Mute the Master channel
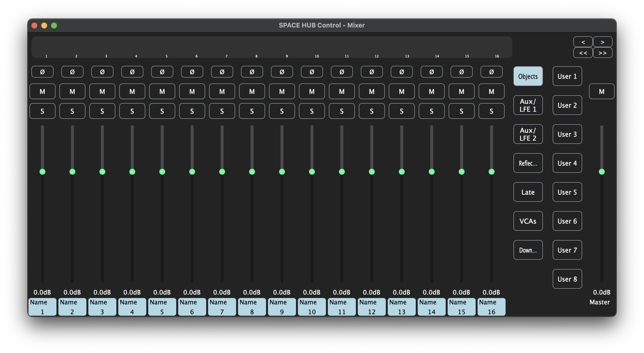Viewport: 644px width, 353px height. click(601, 92)
